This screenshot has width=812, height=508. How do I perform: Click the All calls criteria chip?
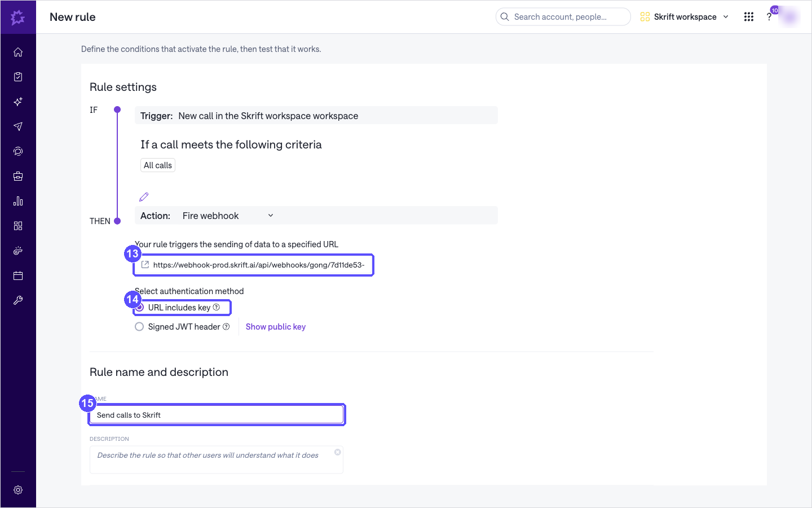(158, 165)
